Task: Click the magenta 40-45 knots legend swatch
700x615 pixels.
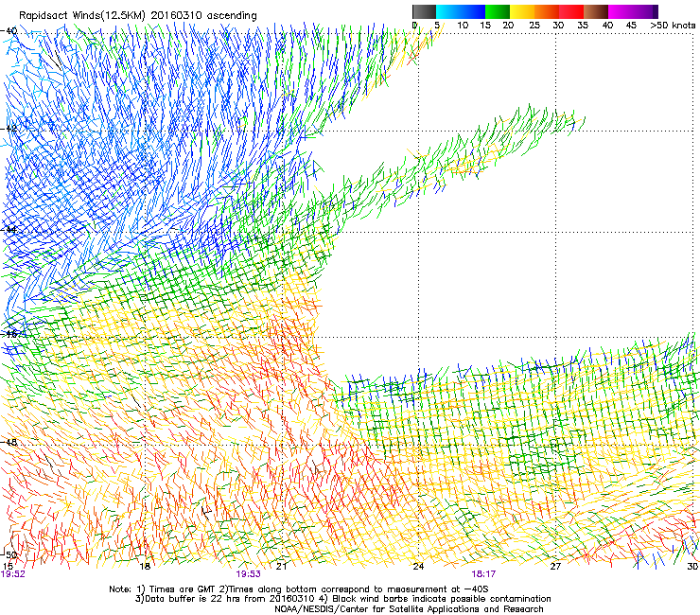Action: click(x=621, y=11)
